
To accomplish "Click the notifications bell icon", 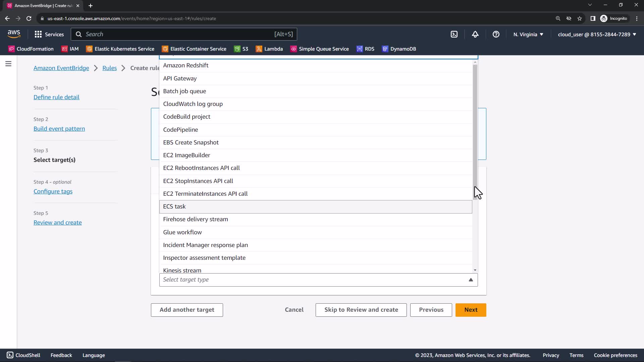I will pyautogui.click(x=475, y=34).
